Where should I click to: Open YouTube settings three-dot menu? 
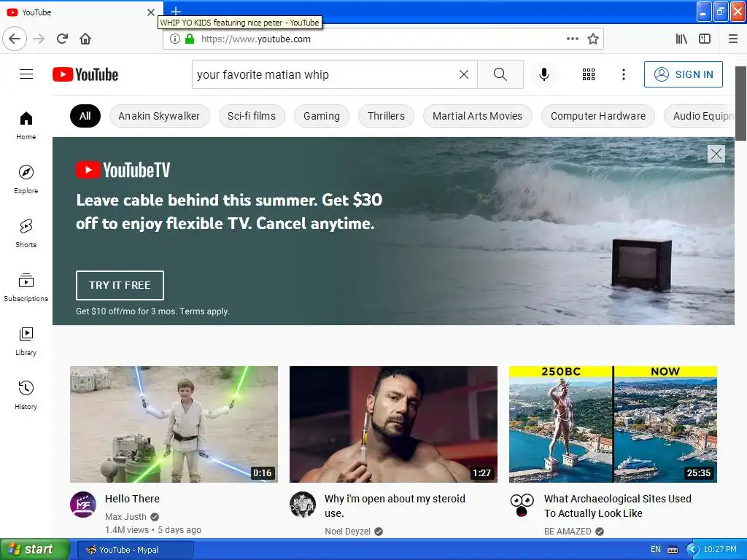coord(623,74)
